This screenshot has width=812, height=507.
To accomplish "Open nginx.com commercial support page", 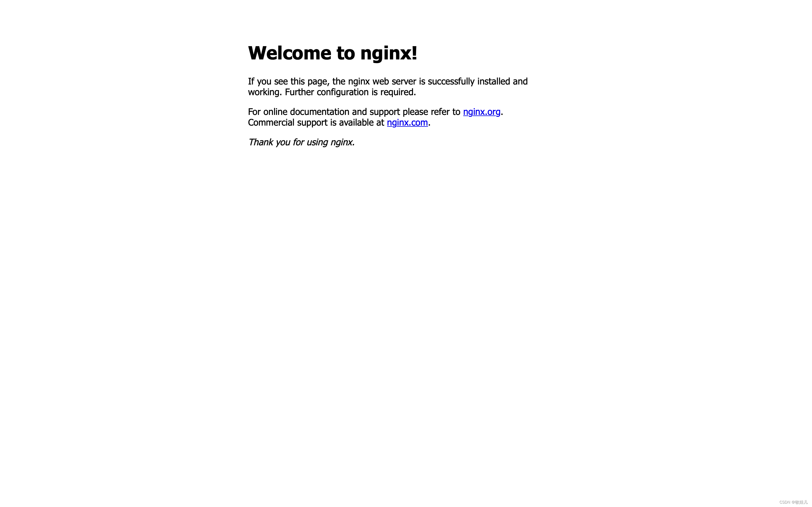I will (x=407, y=123).
